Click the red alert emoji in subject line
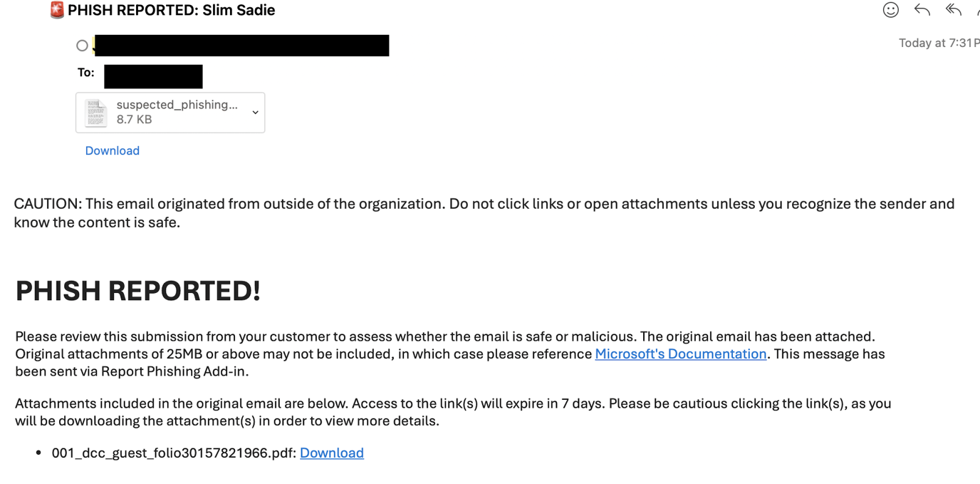Viewport: 980px width, 484px height. [x=56, y=10]
